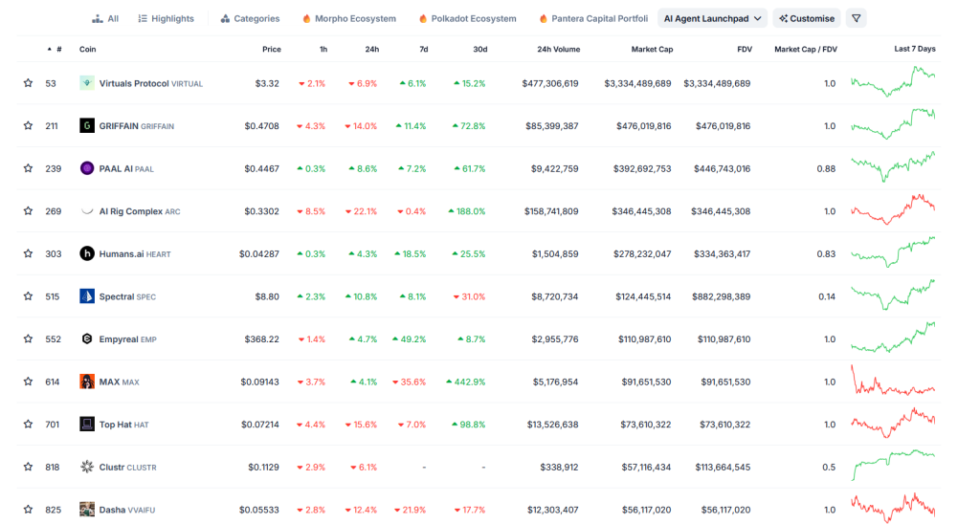Open Clustr 7-day sparkline chart
Screen dimensions: 980x524
tap(893, 466)
